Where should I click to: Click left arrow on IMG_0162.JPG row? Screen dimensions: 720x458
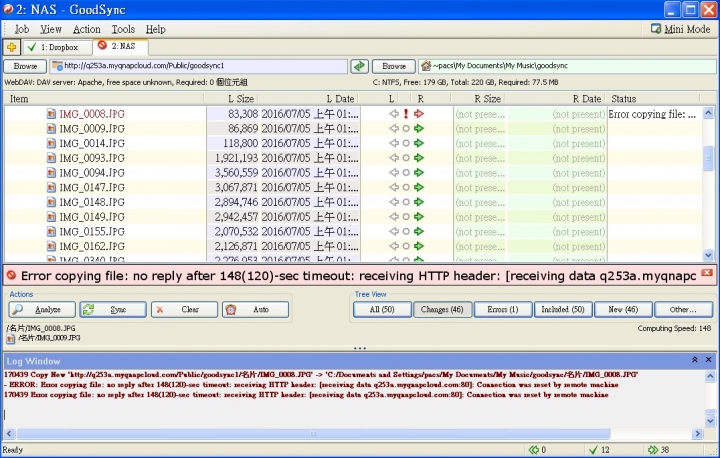tap(394, 246)
